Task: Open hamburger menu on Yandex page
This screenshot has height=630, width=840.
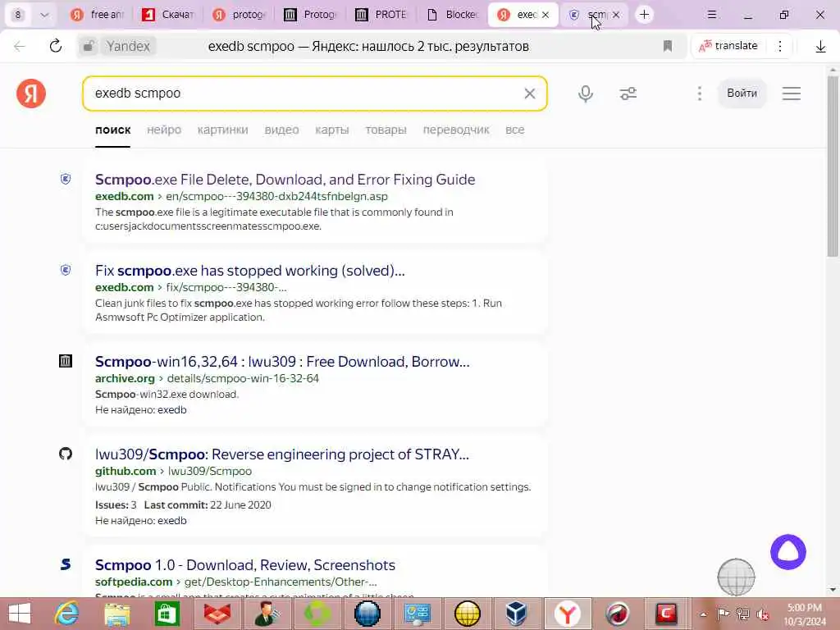Action: pyautogui.click(x=792, y=94)
